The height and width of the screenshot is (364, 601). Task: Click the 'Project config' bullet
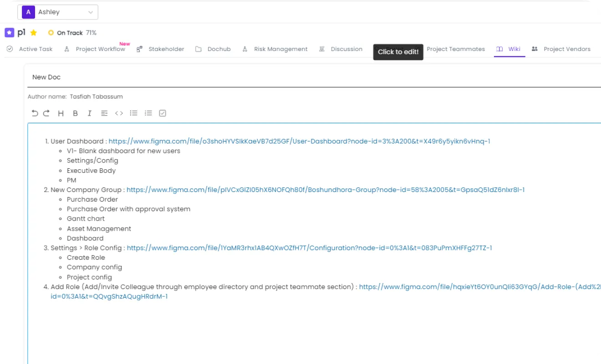tap(89, 277)
